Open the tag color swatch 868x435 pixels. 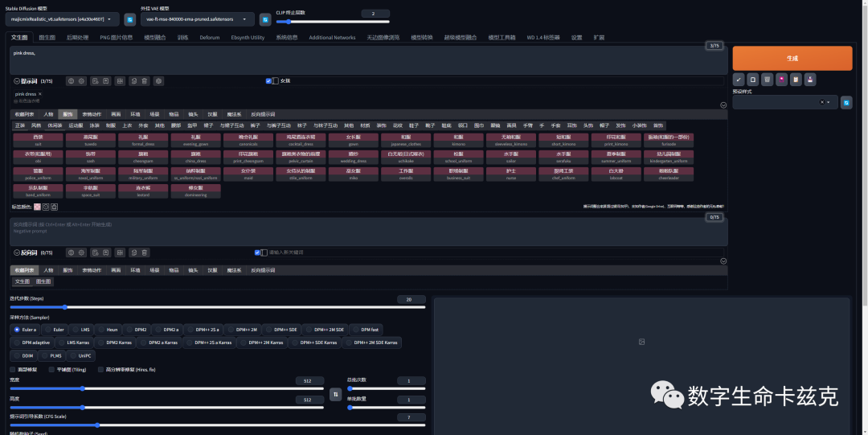pyautogui.click(x=37, y=207)
